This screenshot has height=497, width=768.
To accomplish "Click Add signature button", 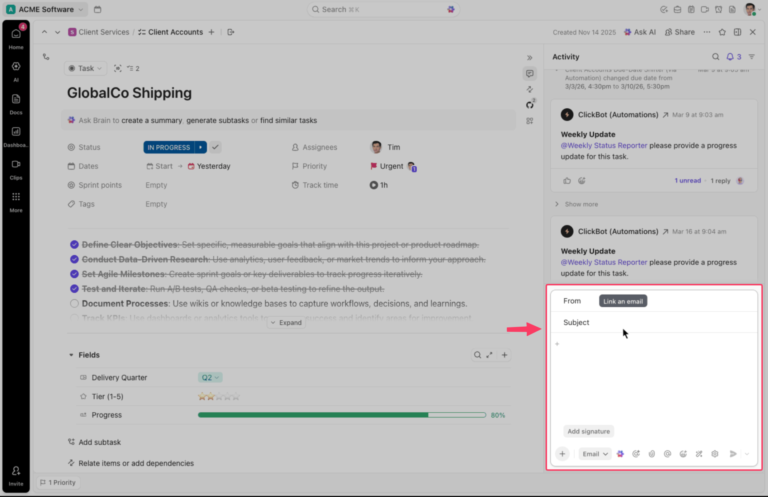I will click(x=589, y=431).
